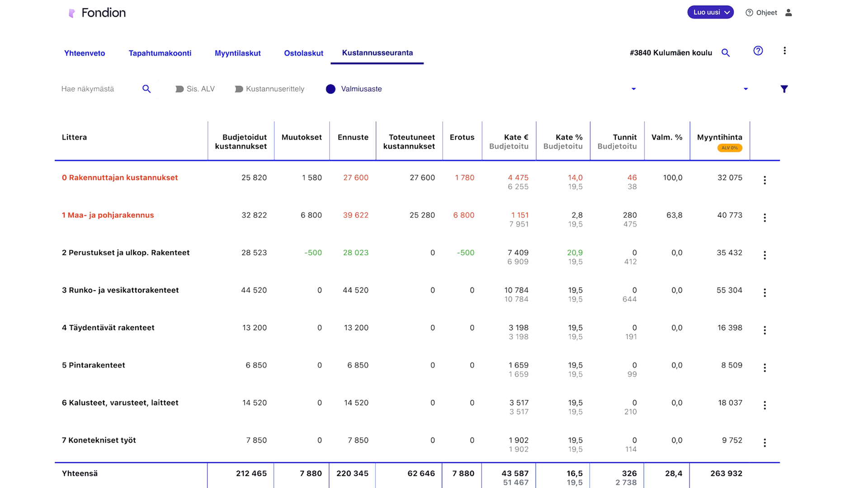This screenshot has width=868, height=488.
Task: Open row menu for 2 Perustukset ja ulkop. Rakenteet
Action: click(765, 255)
